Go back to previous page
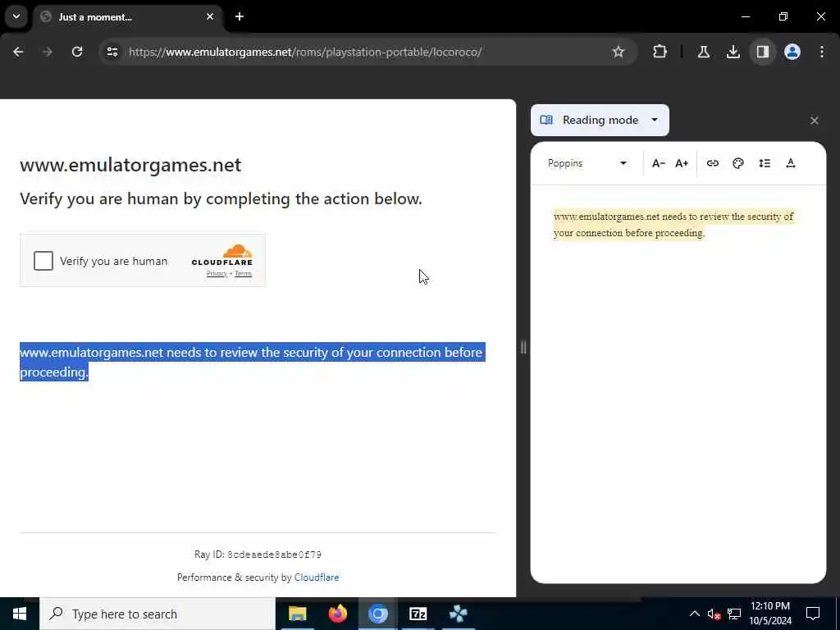The width and height of the screenshot is (840, 630). tap(18, 52)
